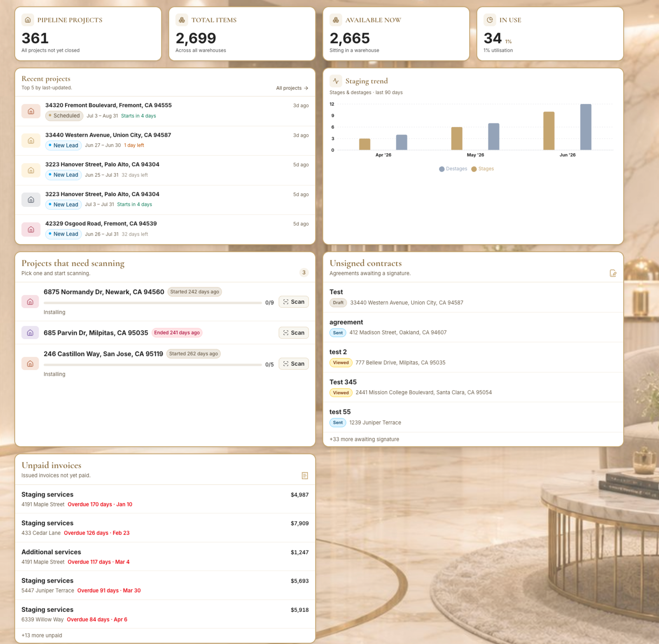Click the Jun '26 Destages bar

(x=586, y=127)
